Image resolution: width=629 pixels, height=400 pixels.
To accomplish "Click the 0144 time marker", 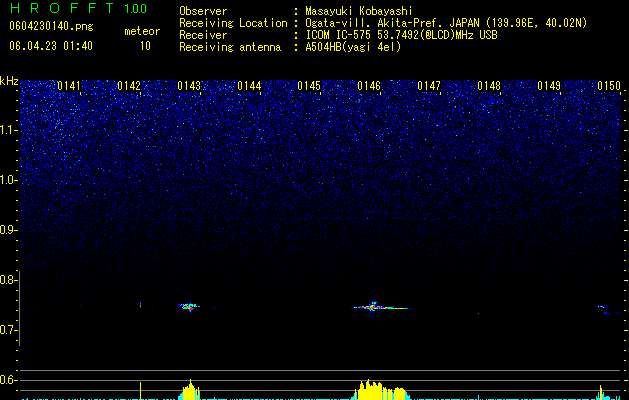I will pos(249,86).
